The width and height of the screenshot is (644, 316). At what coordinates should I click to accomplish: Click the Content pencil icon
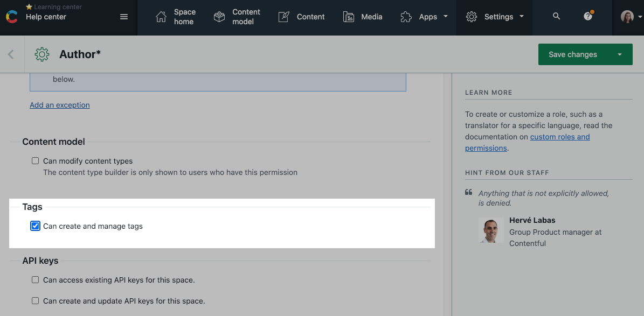[284, 17]
